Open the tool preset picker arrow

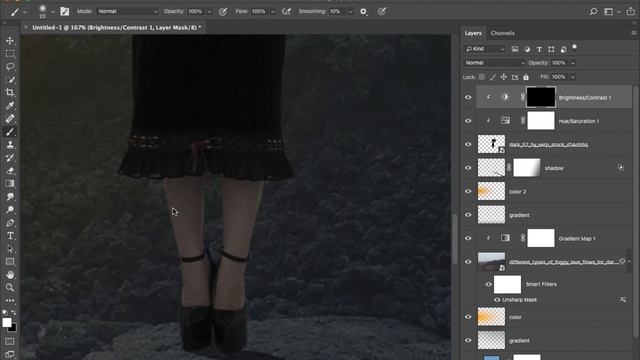(x=24, y=12)
